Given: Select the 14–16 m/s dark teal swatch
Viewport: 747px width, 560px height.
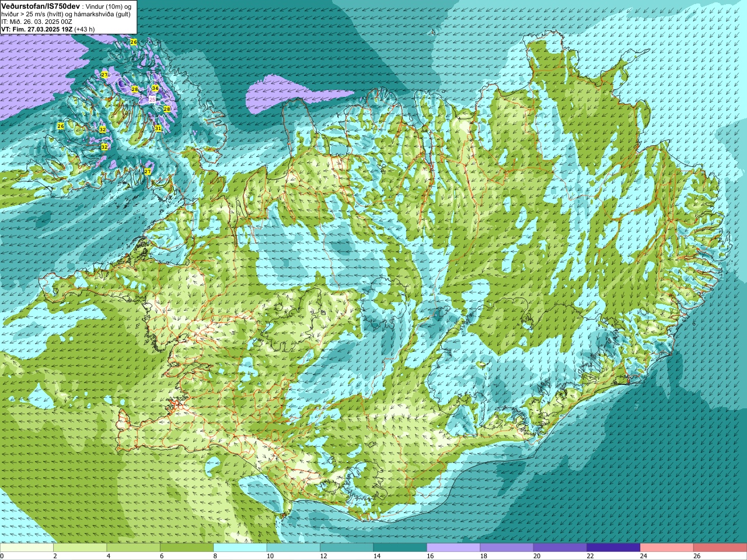Looking at the screenshot, I should click(x=400, y=548).
